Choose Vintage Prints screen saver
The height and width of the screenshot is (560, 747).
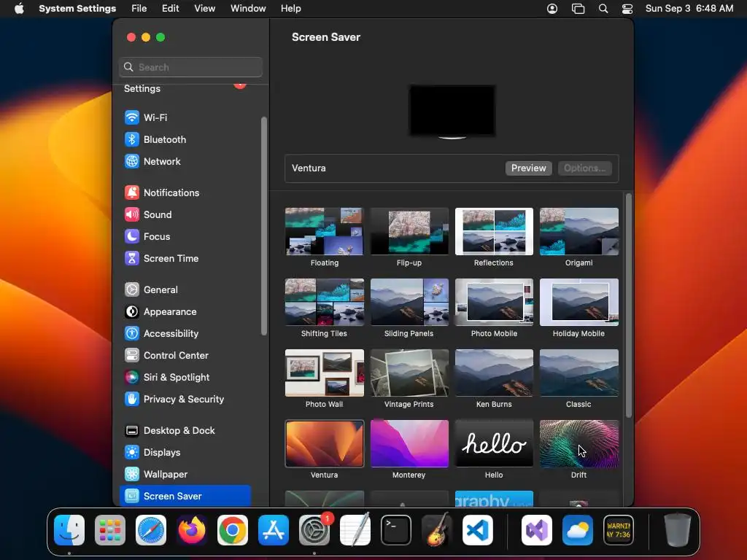pyautogui.click(x=409, y=373)
